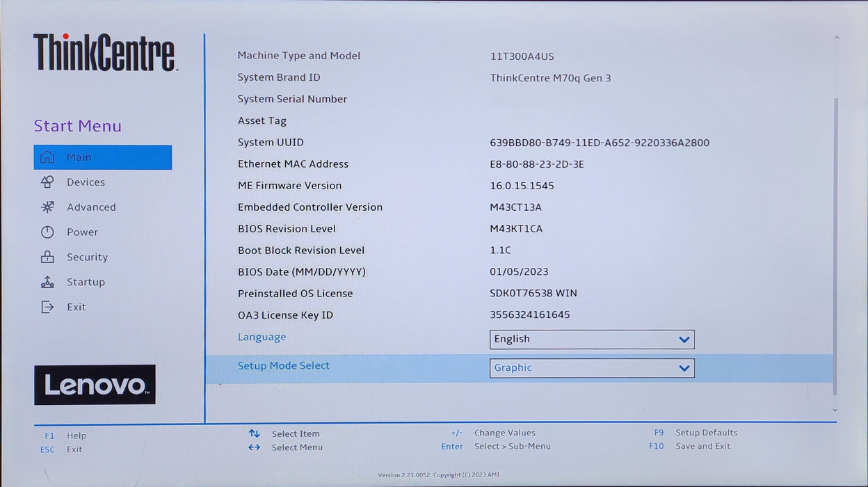868x487 pixels.
Task: Click the Language setting label
Action: click(x=262, y=337)
